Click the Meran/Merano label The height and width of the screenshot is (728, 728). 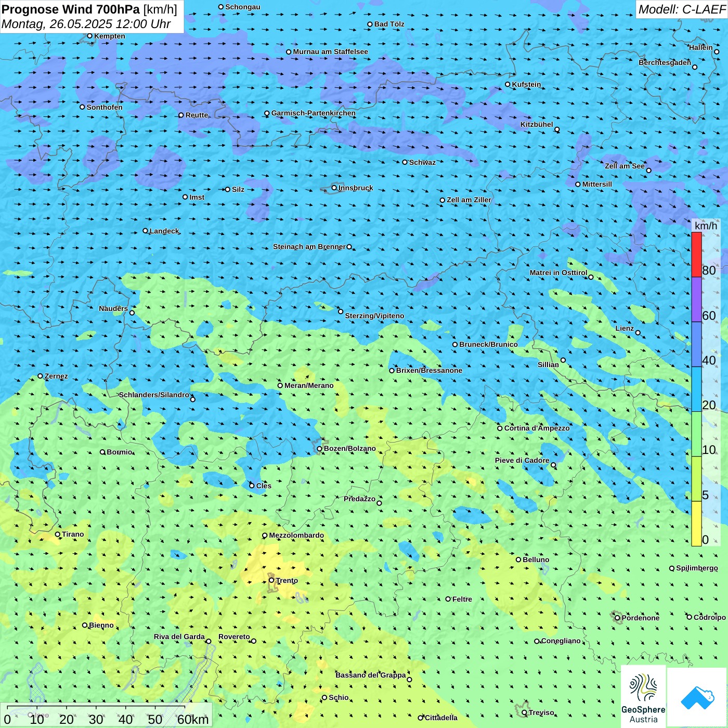click(x=309, y=385)
